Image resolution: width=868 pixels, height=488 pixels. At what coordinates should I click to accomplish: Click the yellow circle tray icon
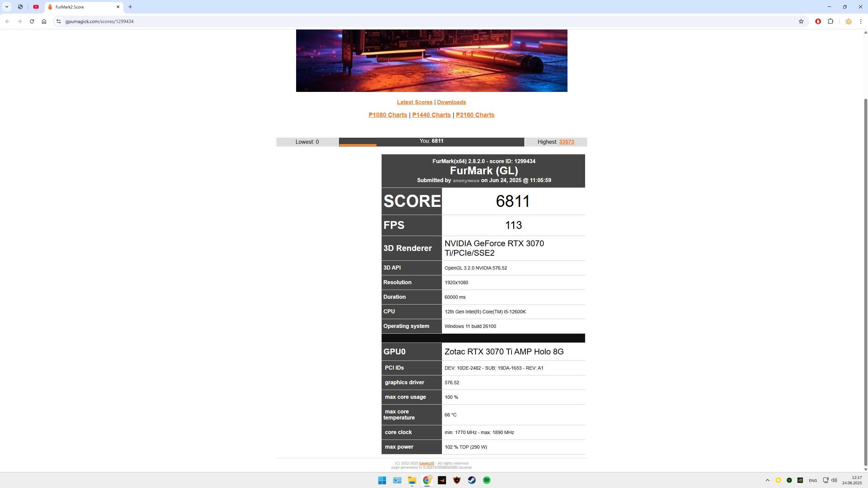click(x=778, y=480)
